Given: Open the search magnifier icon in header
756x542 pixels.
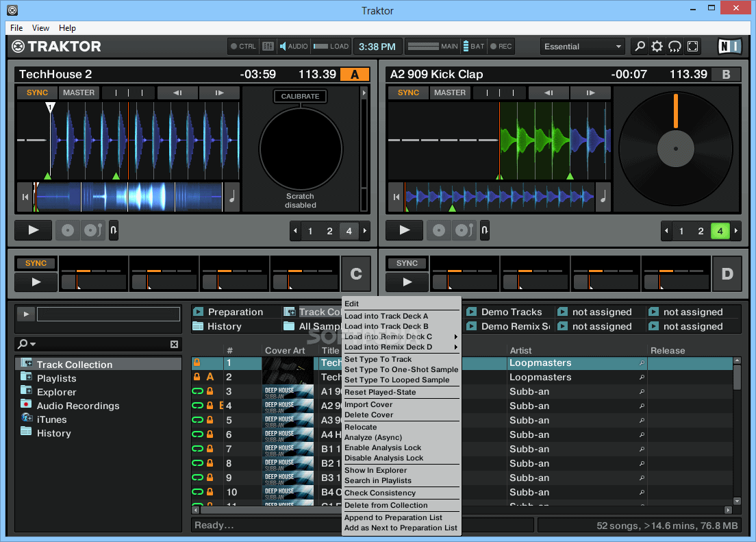Looking at the screenshot, I should coord(640,47).
